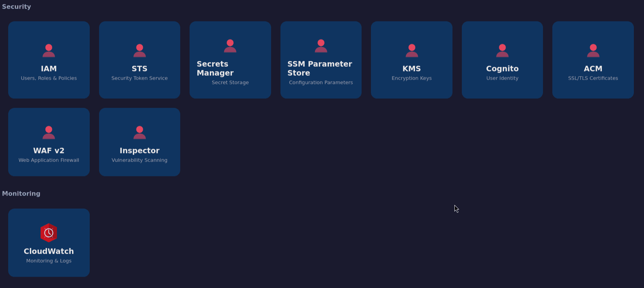Click the Cognito card icon

pyautogui.click(x=502, y=51)
